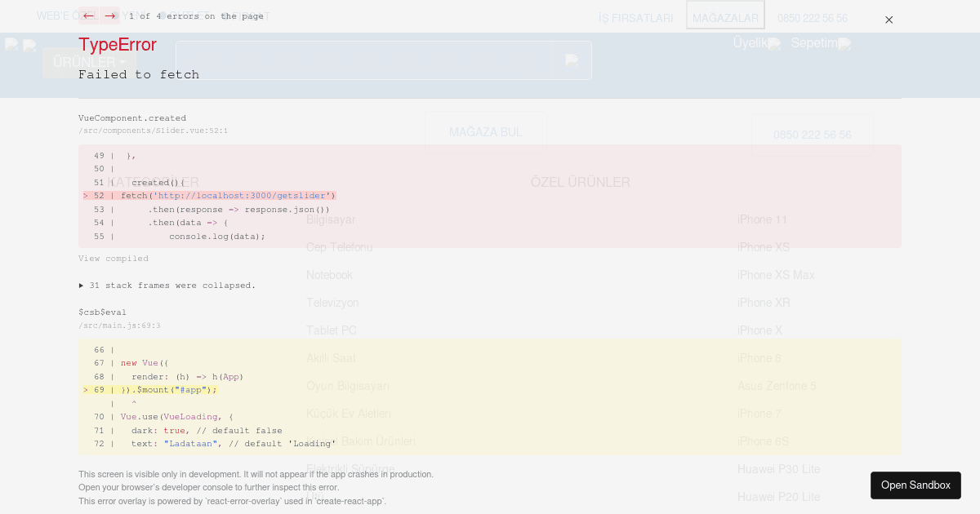Expand the 31 collapsed stack frames
This screenshot has height=514, width=980.
coord(167,286)
